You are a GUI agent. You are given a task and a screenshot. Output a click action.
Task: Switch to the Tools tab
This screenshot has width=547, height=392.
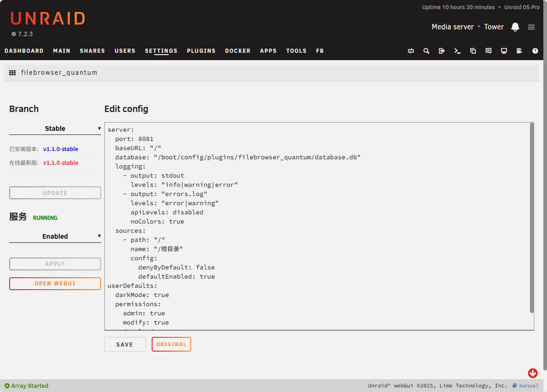point(296,51)
